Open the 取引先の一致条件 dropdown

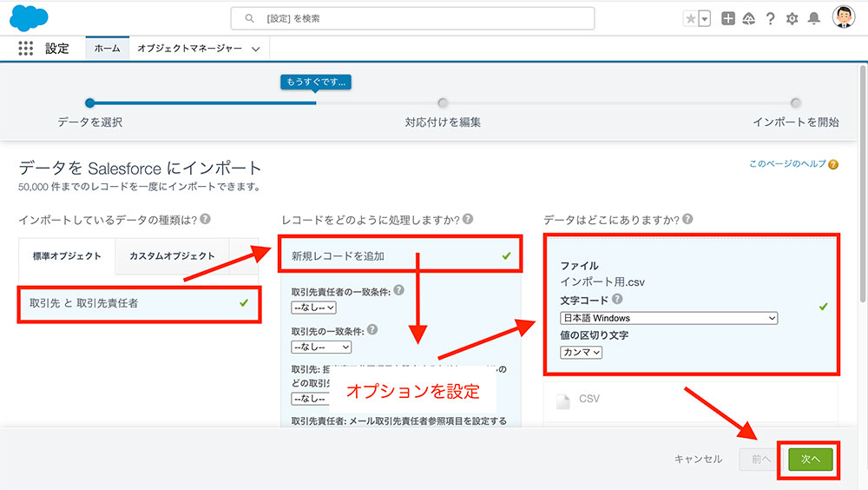[x=321, y=347]
